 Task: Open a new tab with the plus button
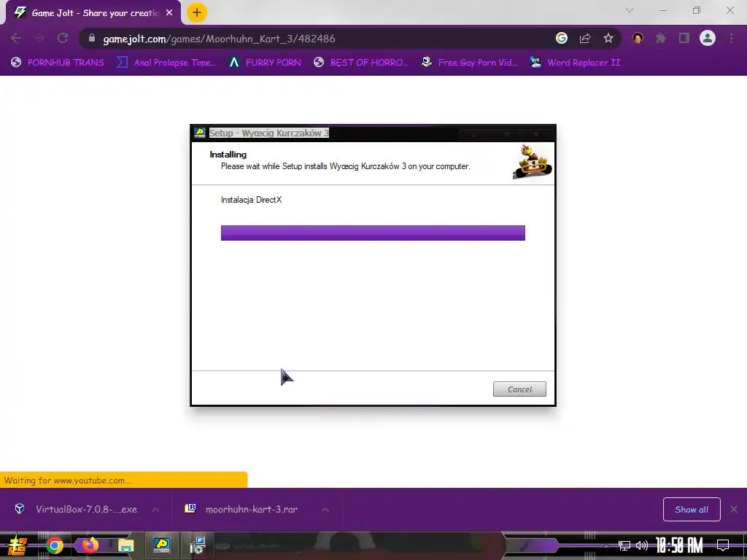(x=197, y=13)
